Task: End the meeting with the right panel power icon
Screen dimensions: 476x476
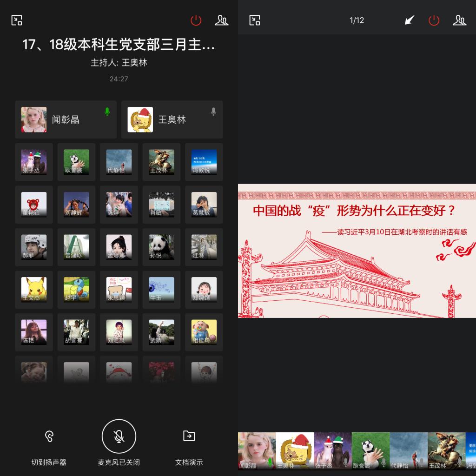Action: point(434,20)
